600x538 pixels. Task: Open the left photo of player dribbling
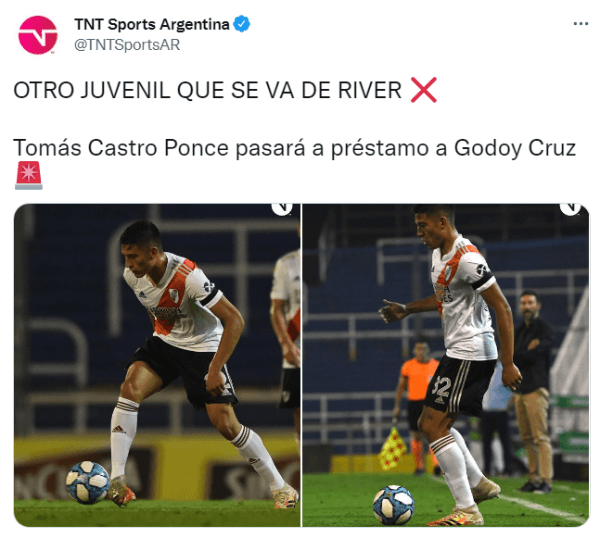pyautogui.click(x=157, y=365)
